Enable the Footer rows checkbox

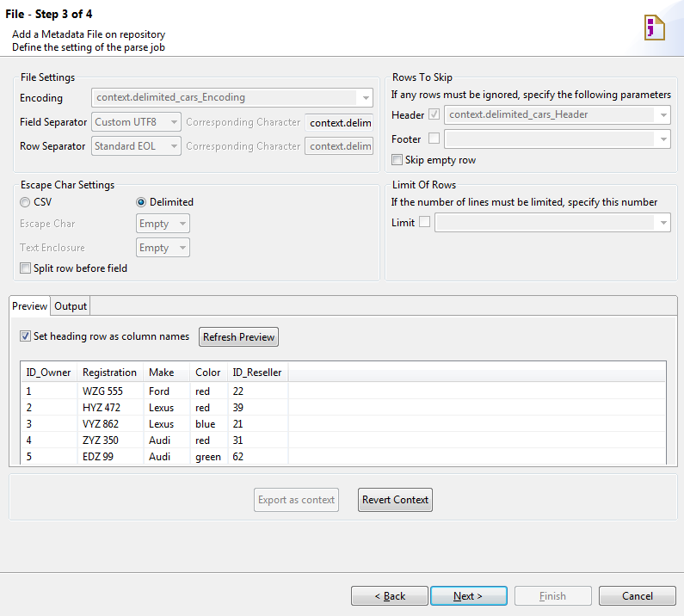(x=434, y=138)
